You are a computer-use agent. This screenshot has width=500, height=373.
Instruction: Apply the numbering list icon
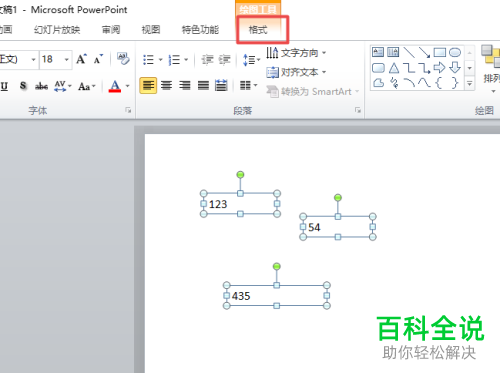[174, 60]
